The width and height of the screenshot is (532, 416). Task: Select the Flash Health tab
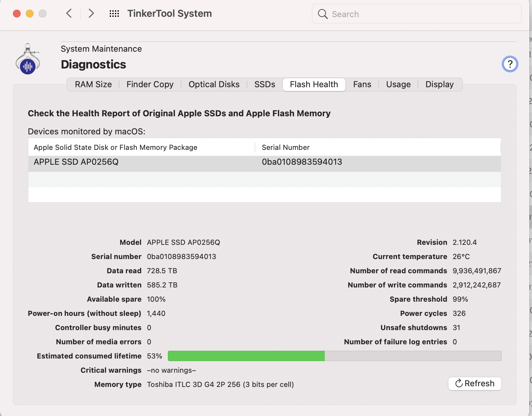(314, 85)
